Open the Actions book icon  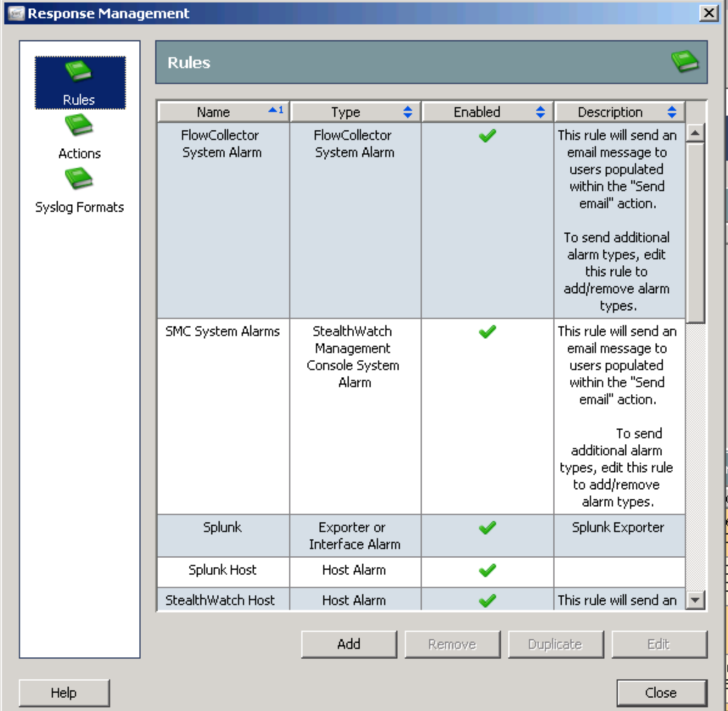click(79, 125)
